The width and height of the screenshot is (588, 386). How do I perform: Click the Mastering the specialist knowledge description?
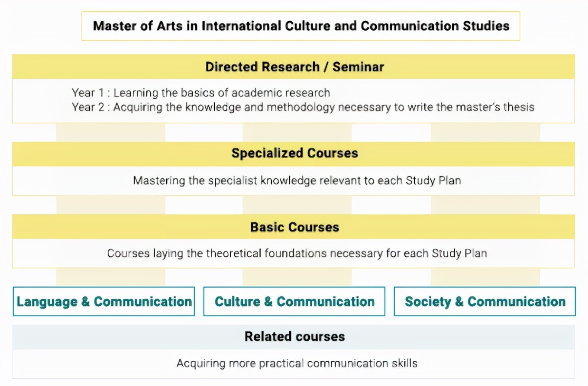(x=297, y=180)
